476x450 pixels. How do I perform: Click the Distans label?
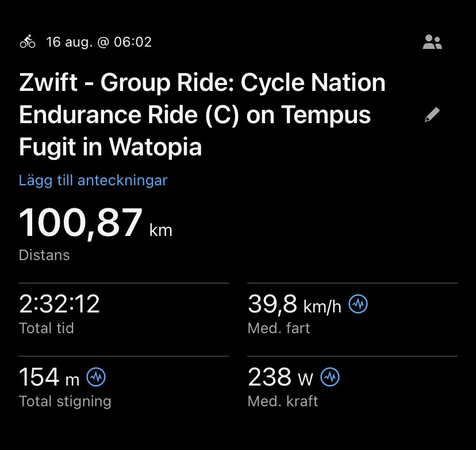[x=44, y=255]
